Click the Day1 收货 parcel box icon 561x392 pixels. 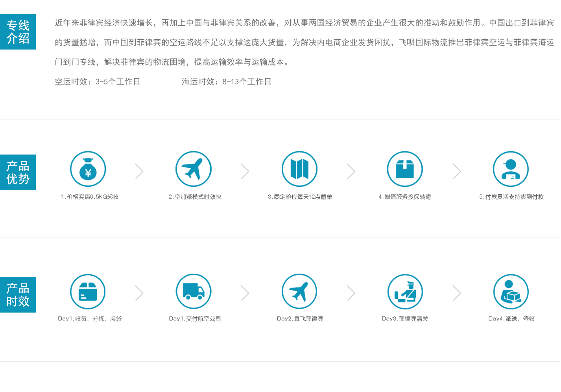click(88, 292)
